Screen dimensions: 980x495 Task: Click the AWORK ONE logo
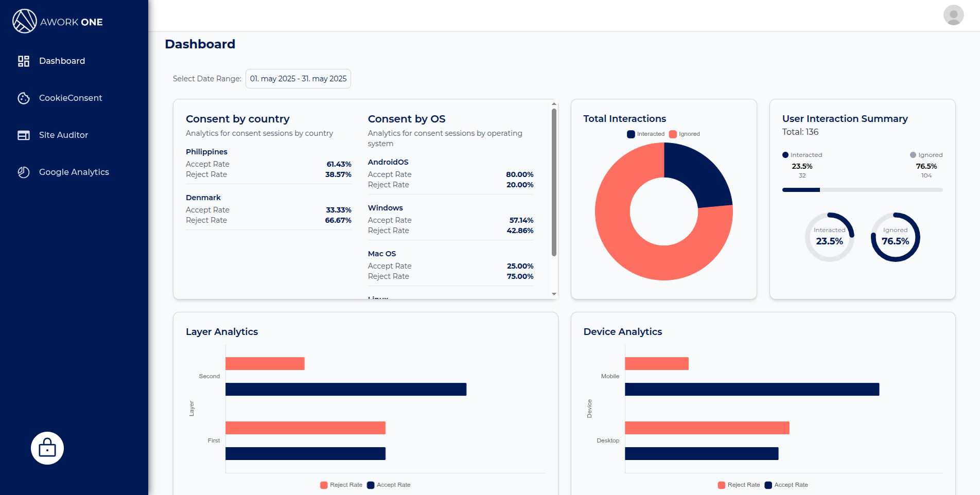coord(58,22)
